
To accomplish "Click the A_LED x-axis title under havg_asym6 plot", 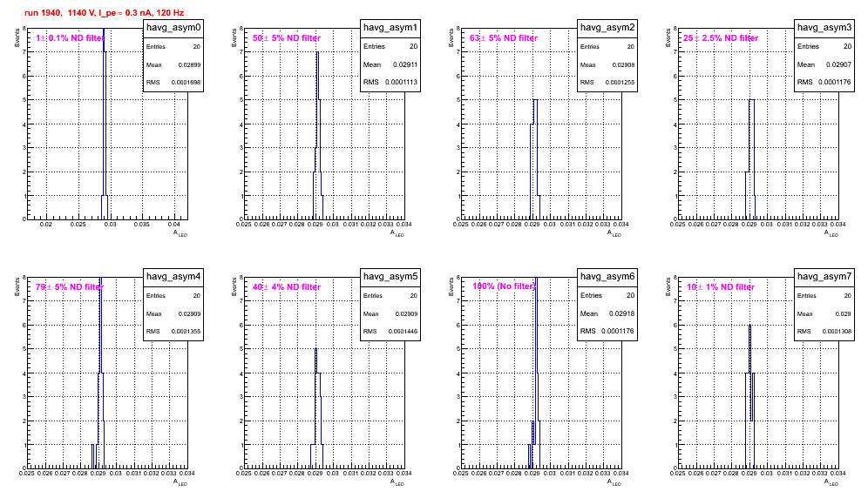I will [x=614, y=482].
